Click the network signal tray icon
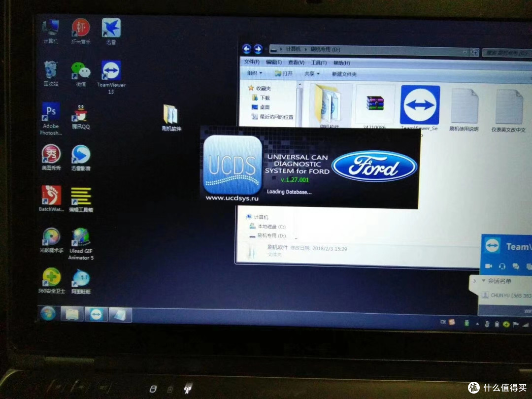Viewport: 532px width, 399px height. click(x=526, y=325)
